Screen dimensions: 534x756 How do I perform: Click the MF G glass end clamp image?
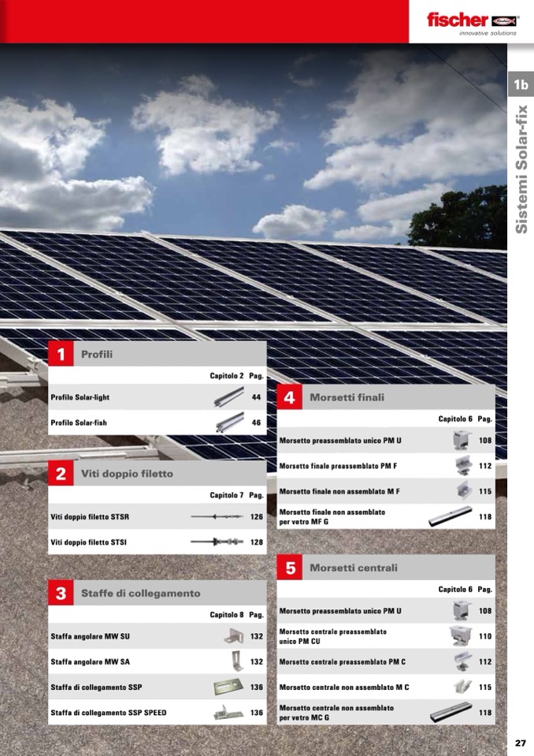point(450,517)
